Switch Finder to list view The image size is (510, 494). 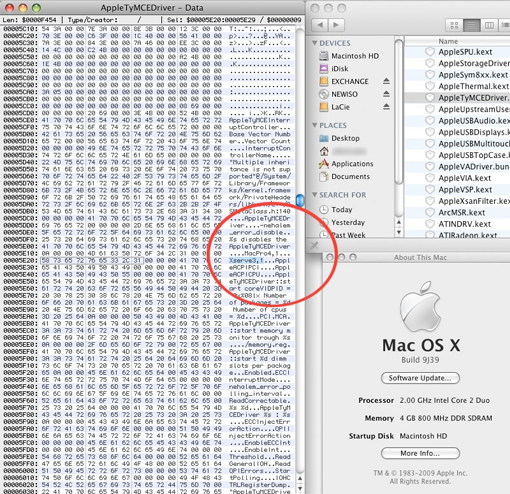(471, 25)
